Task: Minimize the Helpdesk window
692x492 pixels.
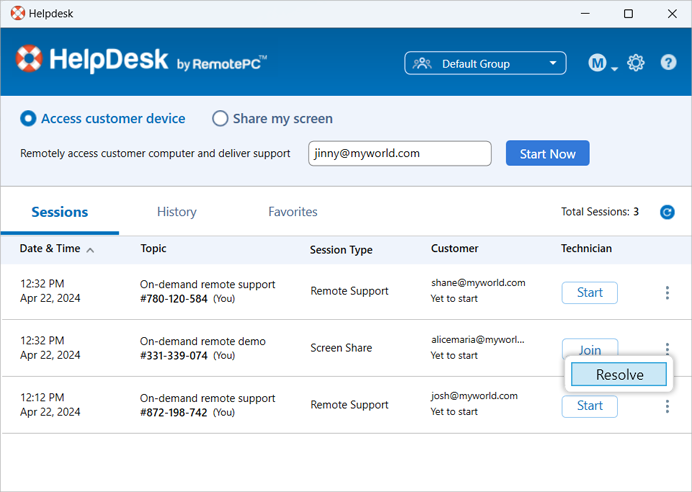Action: tap(585, 14)
